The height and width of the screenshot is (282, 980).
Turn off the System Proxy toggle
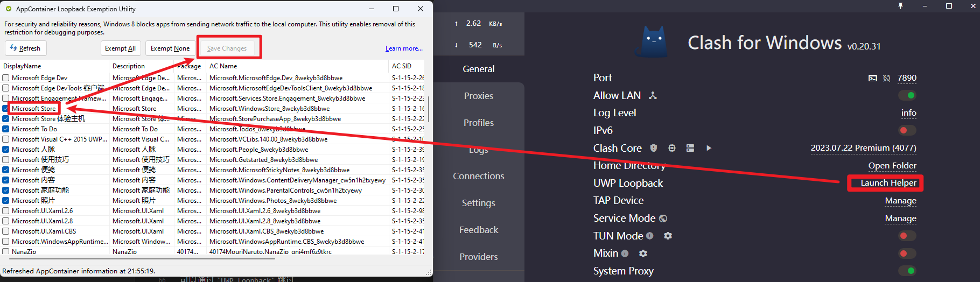pos(907,271)
